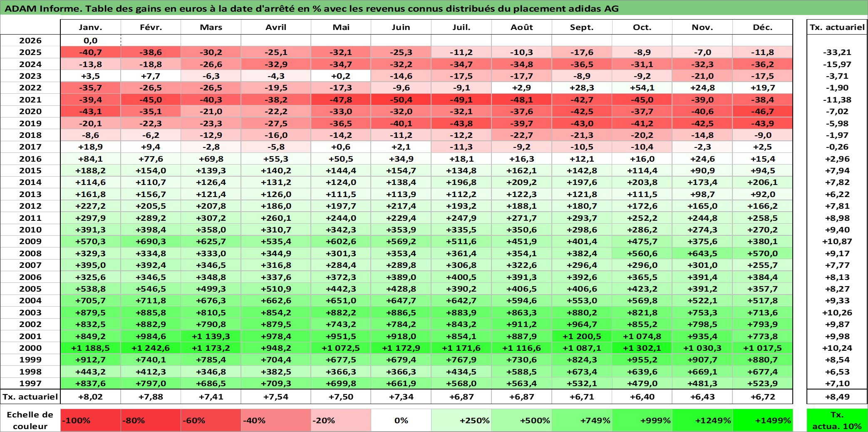Select the Août column header
Screen dimensions: 868x432
click(x=522, y=27)
